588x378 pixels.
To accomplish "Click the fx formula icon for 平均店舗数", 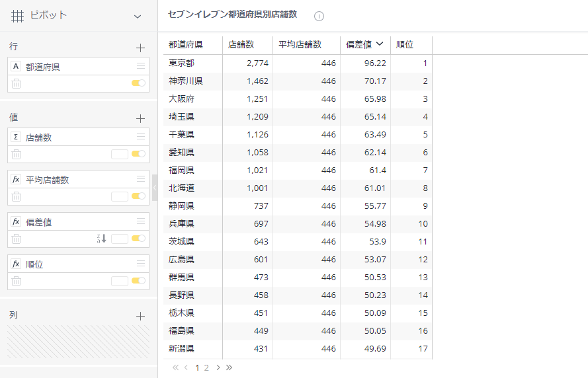I will coord(17,180).
